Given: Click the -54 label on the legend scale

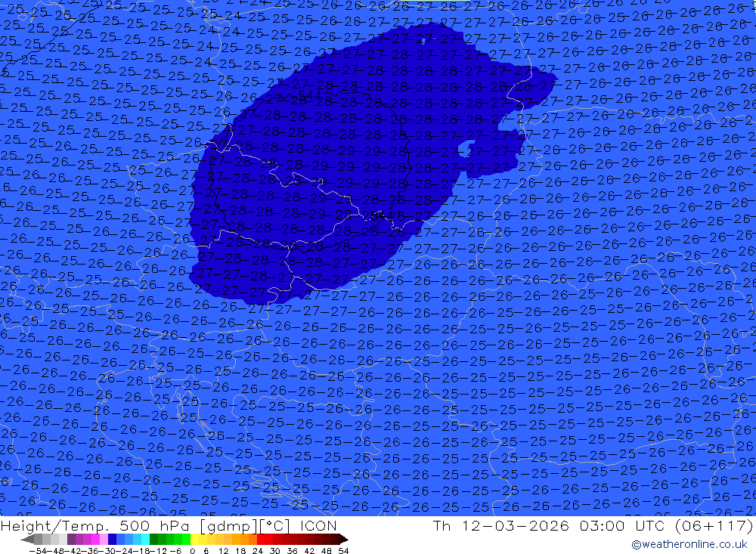Looking at the screenshot, I should [38, 551].
